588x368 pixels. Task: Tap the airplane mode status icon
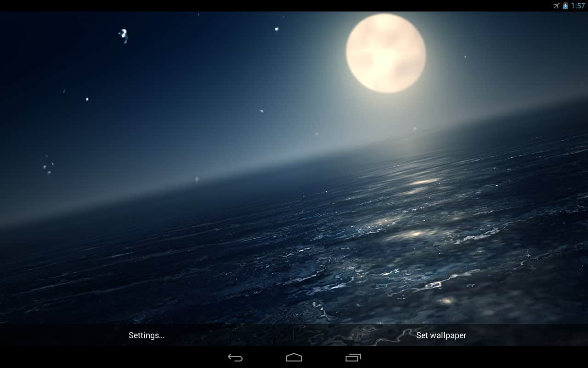click(x=557, y=6)
